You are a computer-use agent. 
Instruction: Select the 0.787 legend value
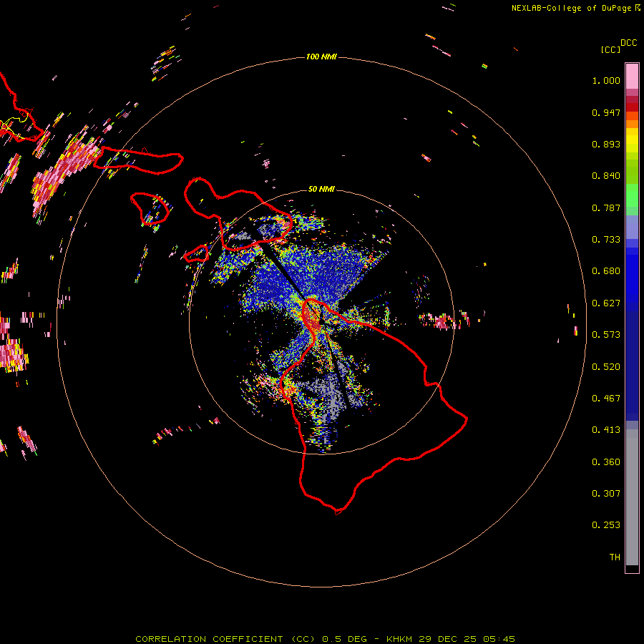[606, 208]
